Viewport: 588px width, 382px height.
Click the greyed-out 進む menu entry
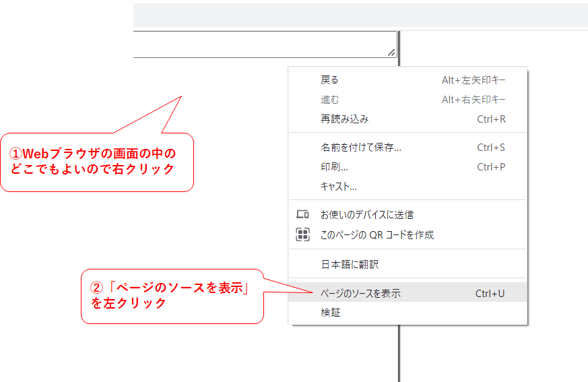(407, 100)
